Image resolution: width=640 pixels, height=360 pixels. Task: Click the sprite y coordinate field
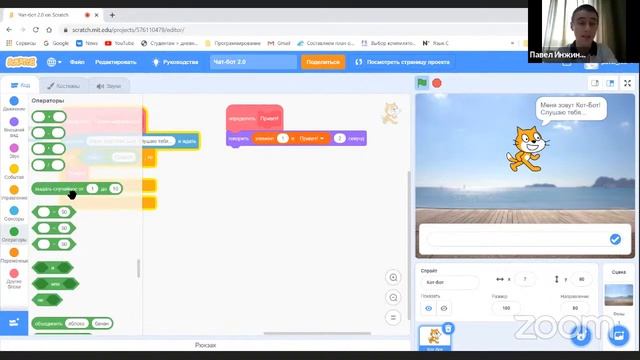point(581,279)
